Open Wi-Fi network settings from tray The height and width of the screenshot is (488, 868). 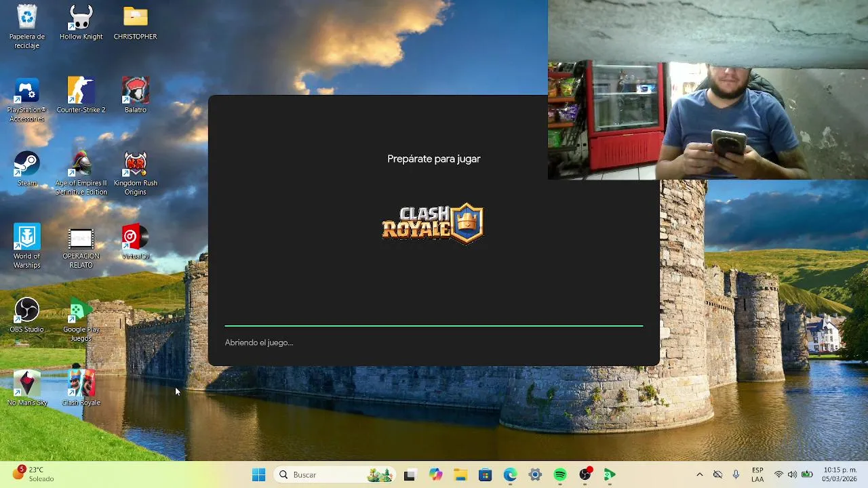click(778, 475)
